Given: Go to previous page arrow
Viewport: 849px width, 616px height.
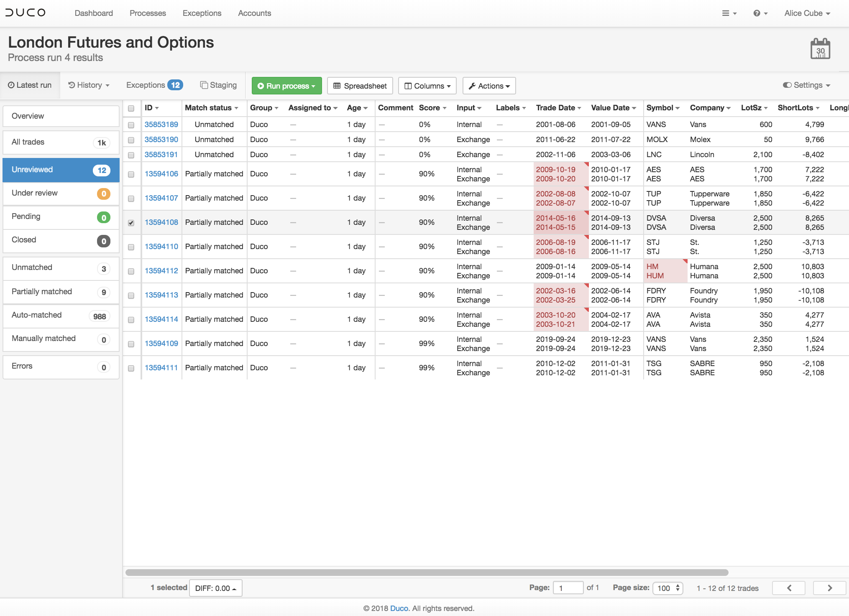Looking at the screenshot, I should pyautogui.click(x=789, y=588).
